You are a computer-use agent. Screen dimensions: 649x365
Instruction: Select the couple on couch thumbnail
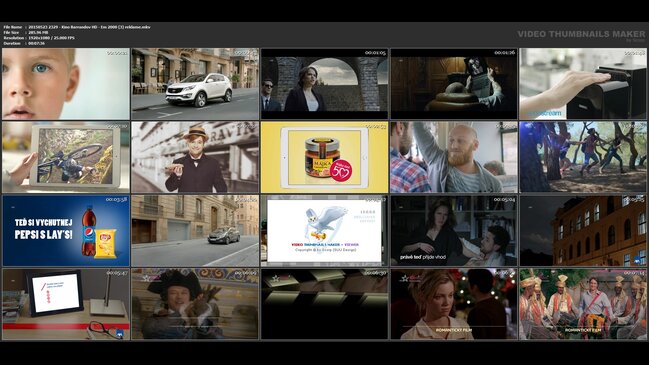[x=454, y=231]
